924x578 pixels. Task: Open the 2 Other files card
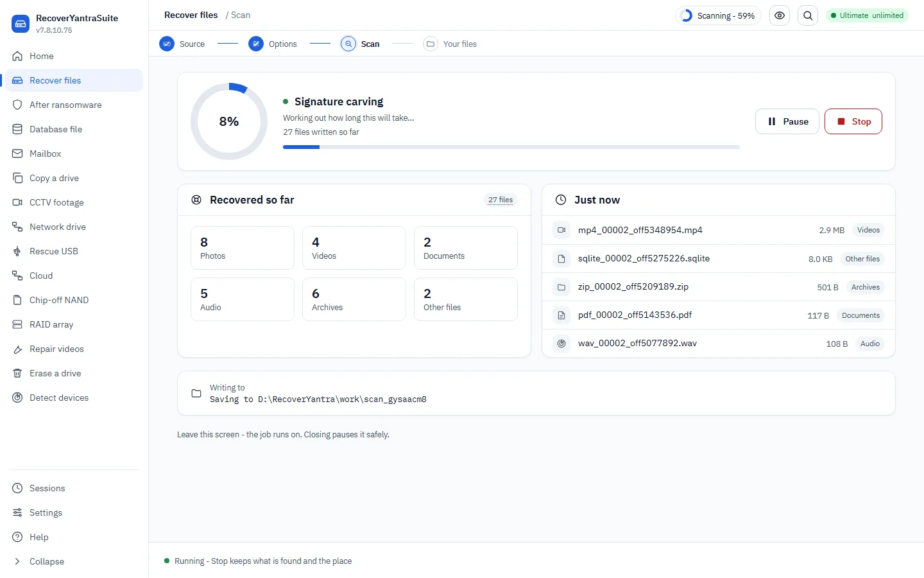[466, 299]
